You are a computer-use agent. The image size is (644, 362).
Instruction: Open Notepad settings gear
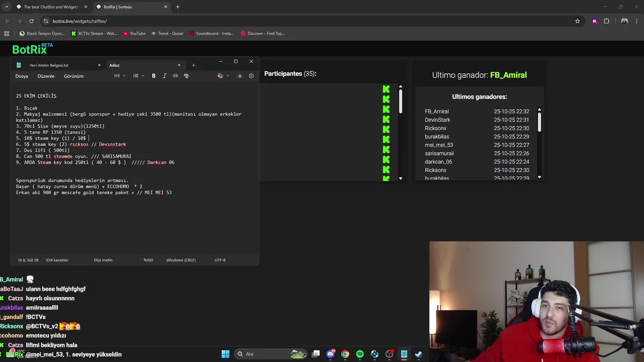point(251,76)
